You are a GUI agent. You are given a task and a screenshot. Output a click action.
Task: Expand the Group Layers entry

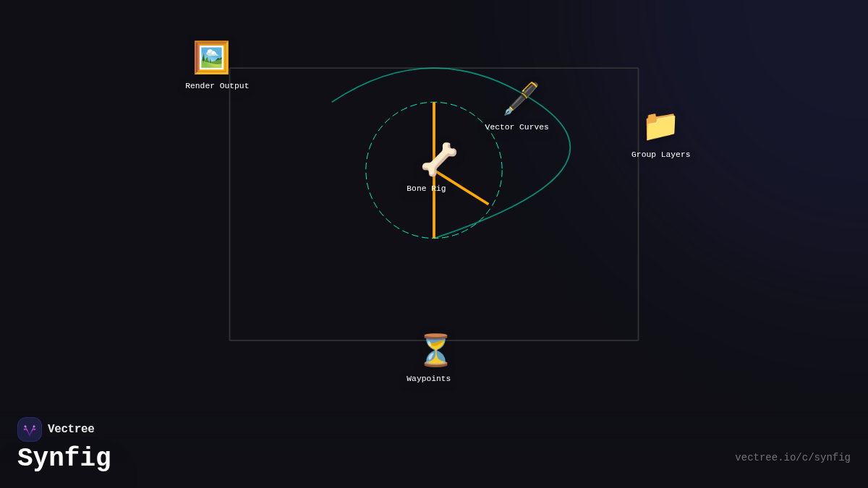click(660, 154)
